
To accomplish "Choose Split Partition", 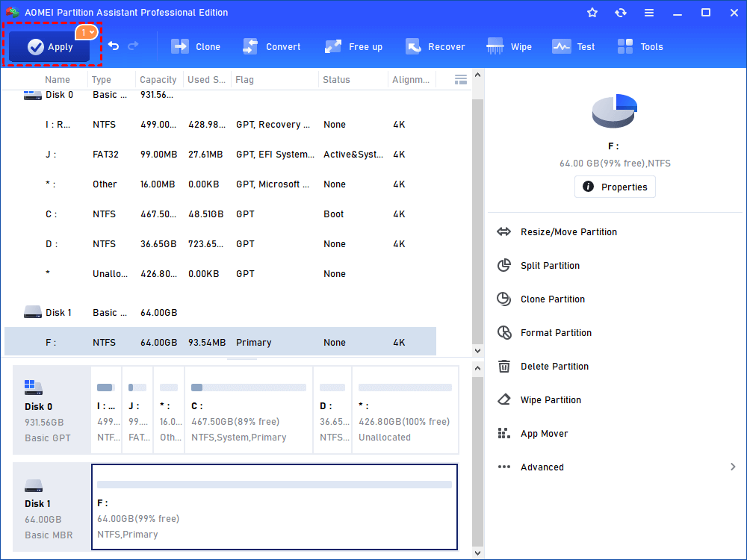I will pyautogui.click(x=551, y=266).
